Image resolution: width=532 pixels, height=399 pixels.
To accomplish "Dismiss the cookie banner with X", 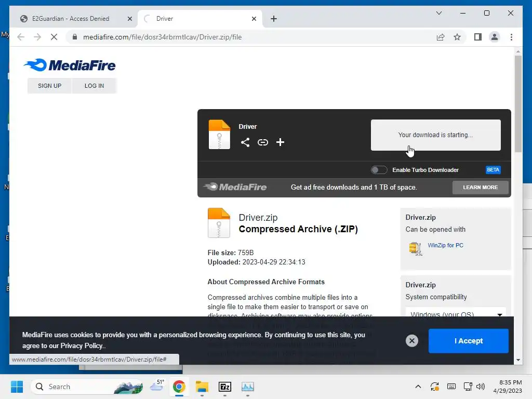I will (x=412, y=341).
